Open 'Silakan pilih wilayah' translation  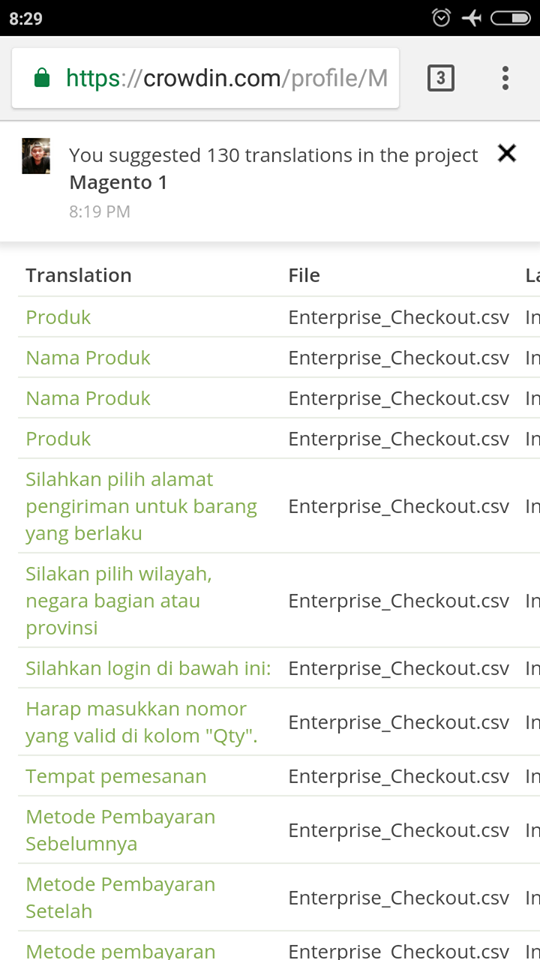[x=119, y=601]
